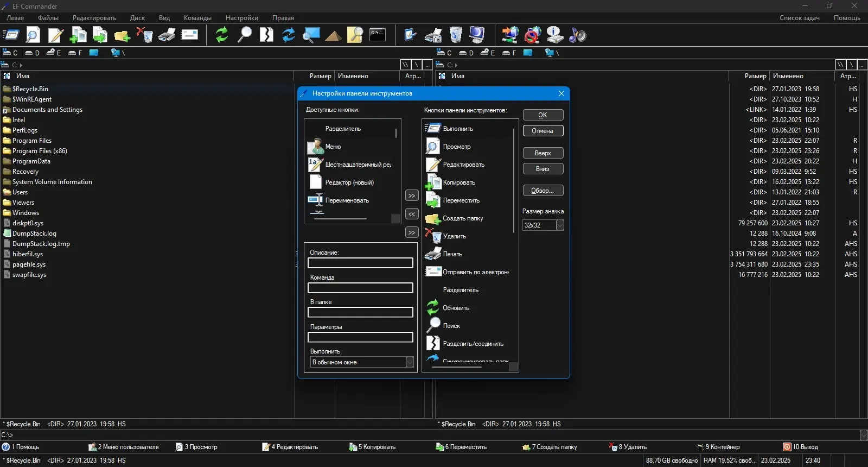Screen dimensions: 868x467
Task: Click the Split/Join file toolbar icon
Action: [x=266, y=35]
